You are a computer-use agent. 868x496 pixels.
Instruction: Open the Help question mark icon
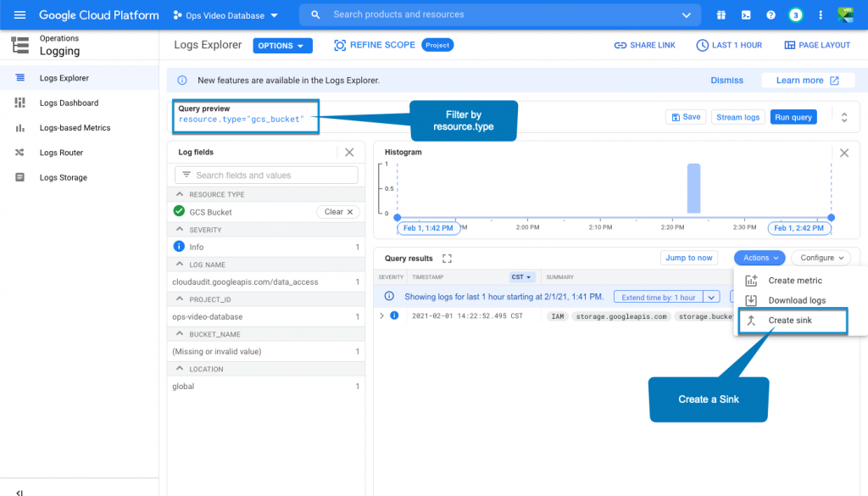click(x=771, y=15)
